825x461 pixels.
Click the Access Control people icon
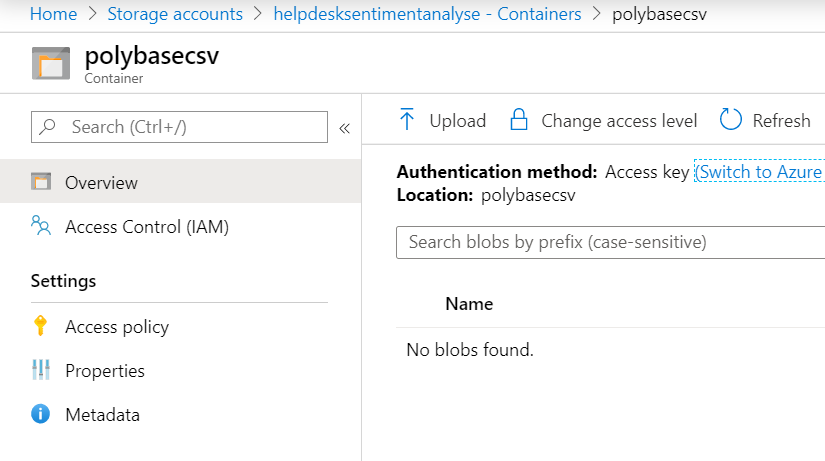coord(41,225)
